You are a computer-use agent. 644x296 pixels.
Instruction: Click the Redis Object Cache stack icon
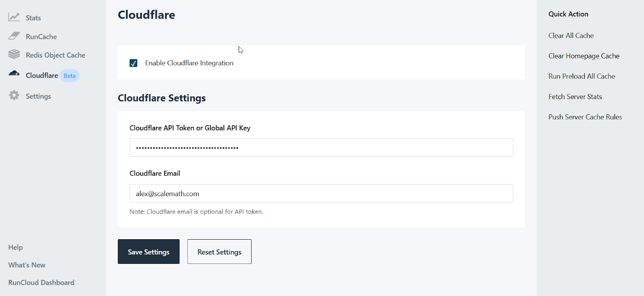point(14,54)
